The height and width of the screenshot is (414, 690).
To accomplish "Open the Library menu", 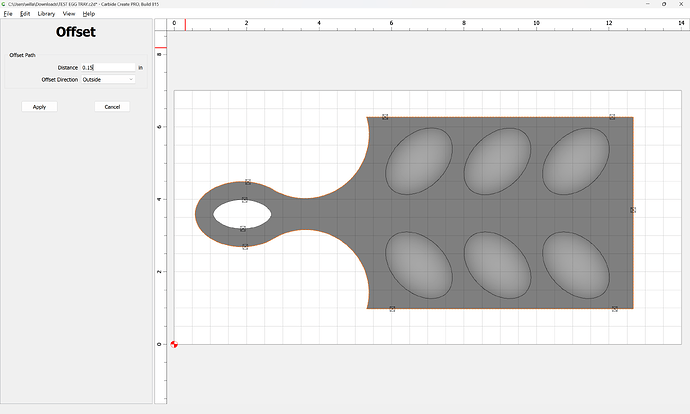I will click(46, 14).
